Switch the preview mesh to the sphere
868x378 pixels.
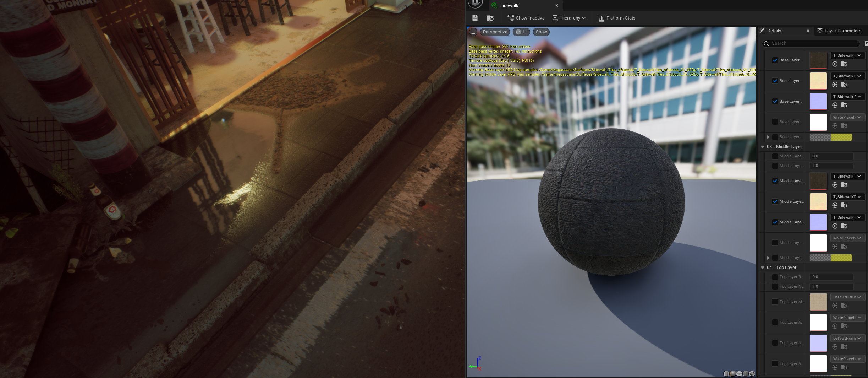(733, 373)
